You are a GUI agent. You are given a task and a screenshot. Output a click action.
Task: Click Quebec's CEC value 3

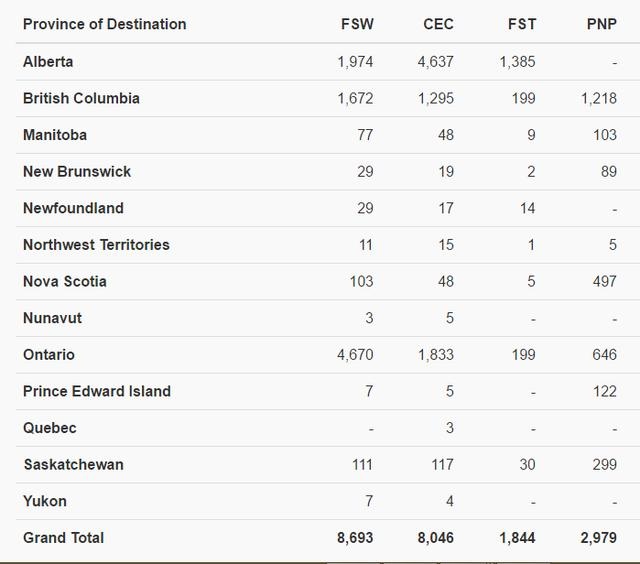point(449,428)
